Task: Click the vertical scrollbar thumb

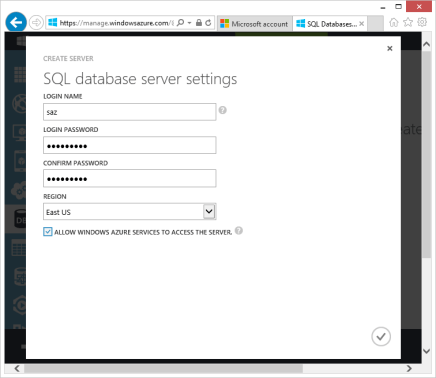Action: point(427,154)
